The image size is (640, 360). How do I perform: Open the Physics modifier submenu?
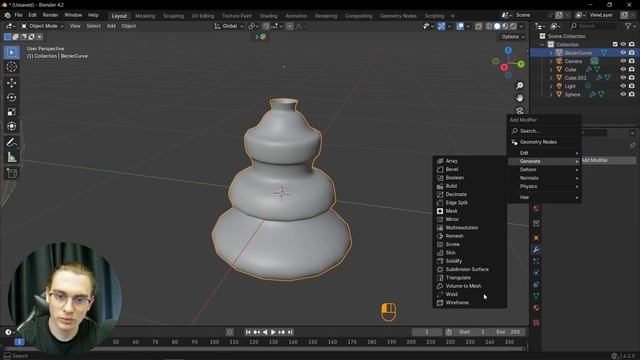click(x=544, y=187)
